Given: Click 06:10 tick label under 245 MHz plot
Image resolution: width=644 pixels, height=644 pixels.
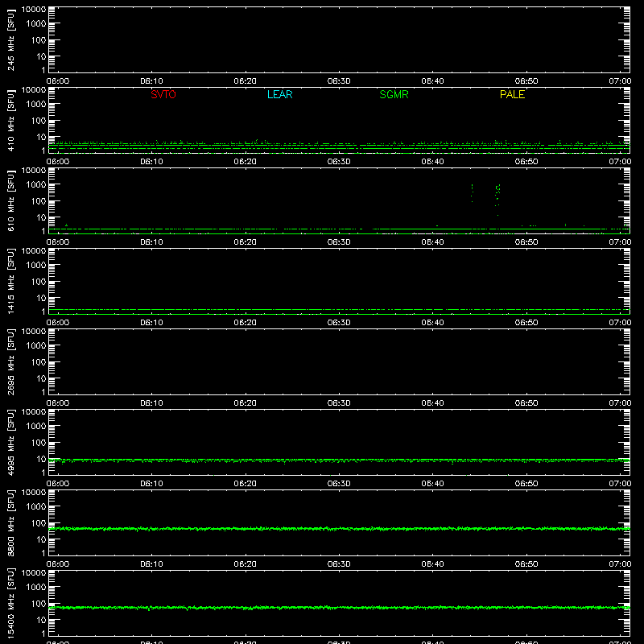Looking at the screenshot, I should pos(151,81).
